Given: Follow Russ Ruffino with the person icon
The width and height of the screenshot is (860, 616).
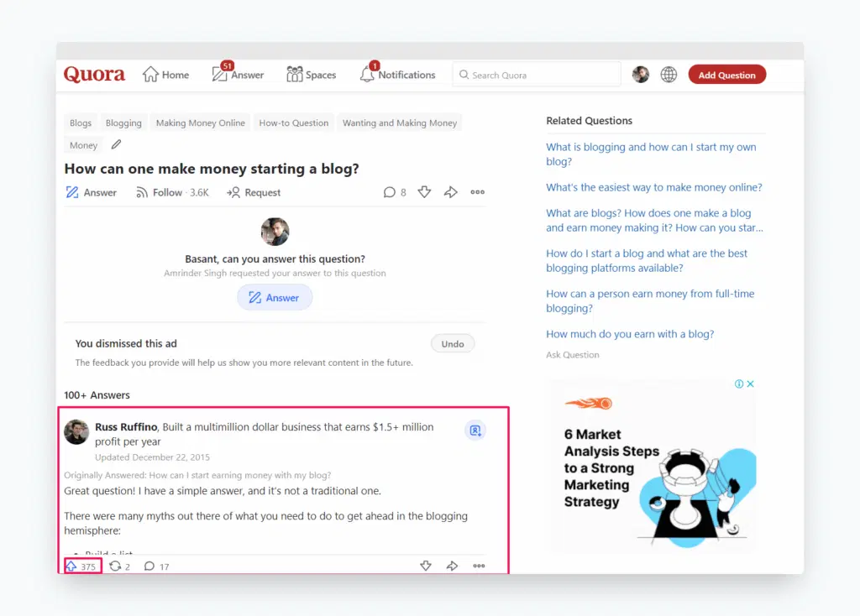Looking at the screenshot, I should (475, 431).
